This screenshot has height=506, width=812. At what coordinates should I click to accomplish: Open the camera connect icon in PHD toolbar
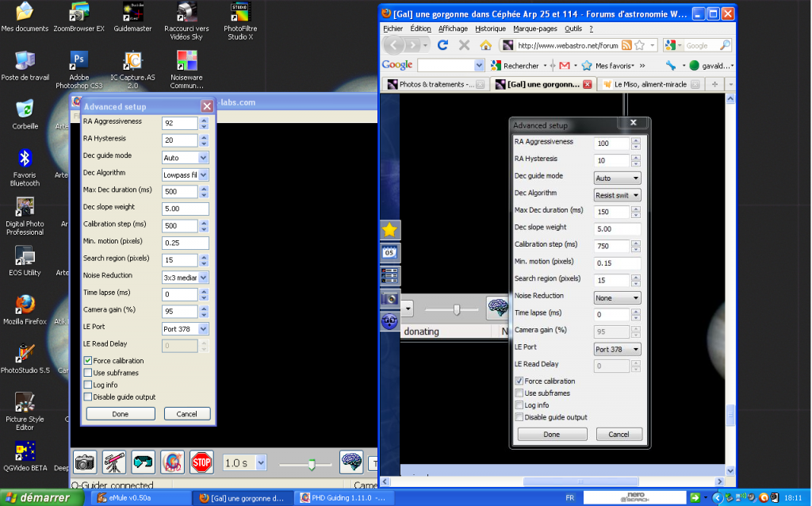pos(85,462)
